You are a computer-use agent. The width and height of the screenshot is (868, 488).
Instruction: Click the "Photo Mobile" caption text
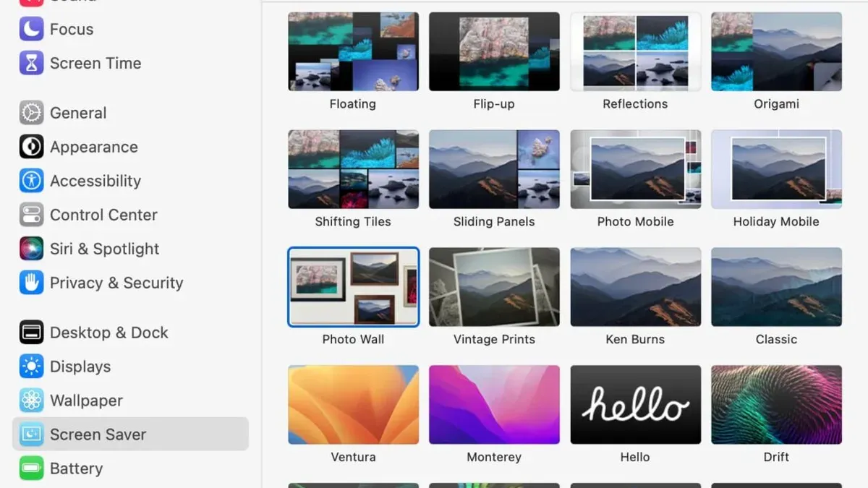[x=635, y=222]
